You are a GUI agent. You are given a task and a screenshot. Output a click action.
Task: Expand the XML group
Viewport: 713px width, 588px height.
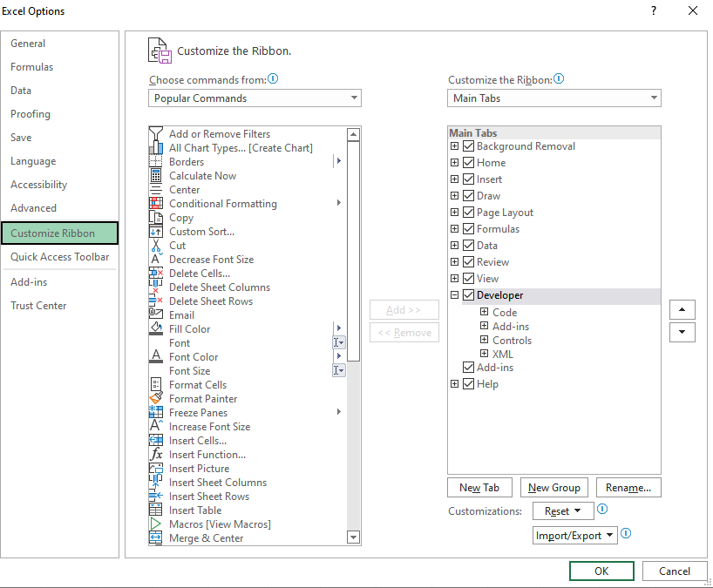tap(485, 354)
